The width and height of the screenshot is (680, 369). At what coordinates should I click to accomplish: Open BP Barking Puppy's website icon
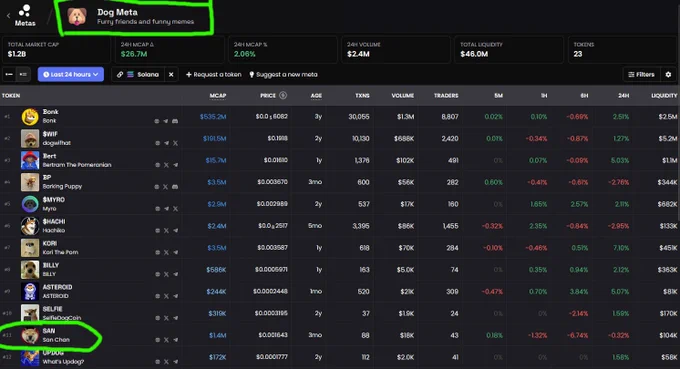point(157,187)
